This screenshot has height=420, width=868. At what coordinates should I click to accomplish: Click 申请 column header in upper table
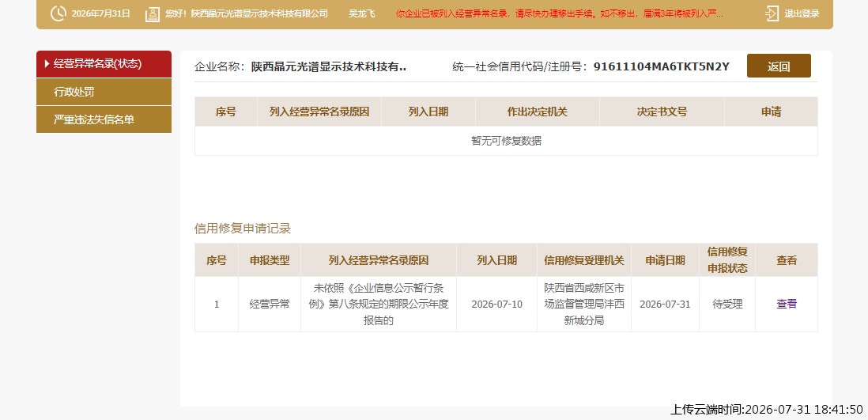pyautogui.click(x=771, y=112)
